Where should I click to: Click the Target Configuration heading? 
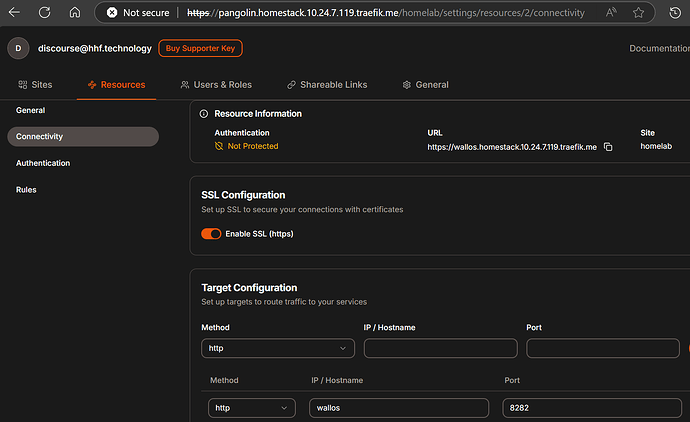[x=249, y=288]
